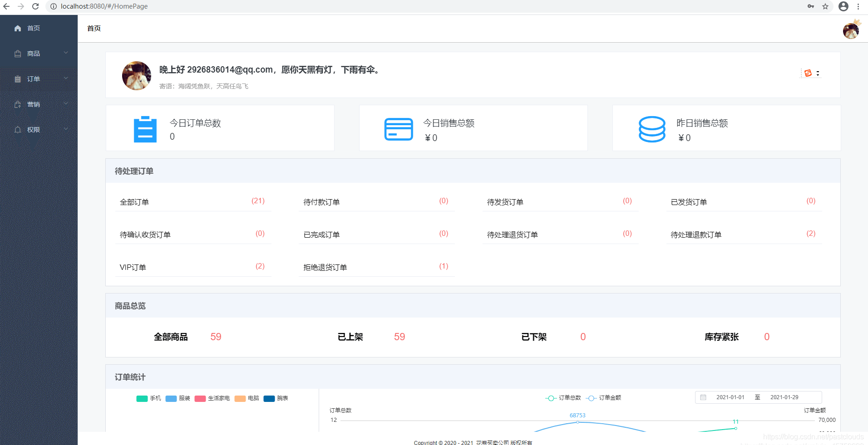Click the yesterday's sales database icon
The image size is (868, 445).
(x=652, y=129)
